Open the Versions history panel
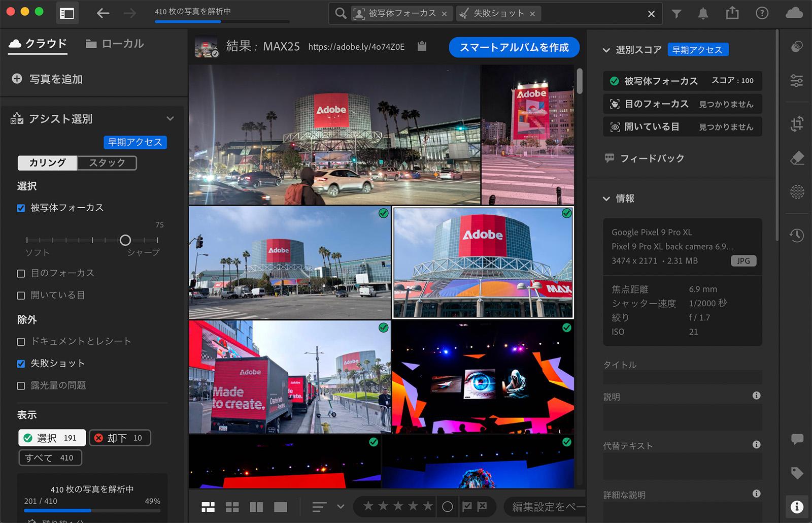The image size is (812, 523). [x=797, y=236]
